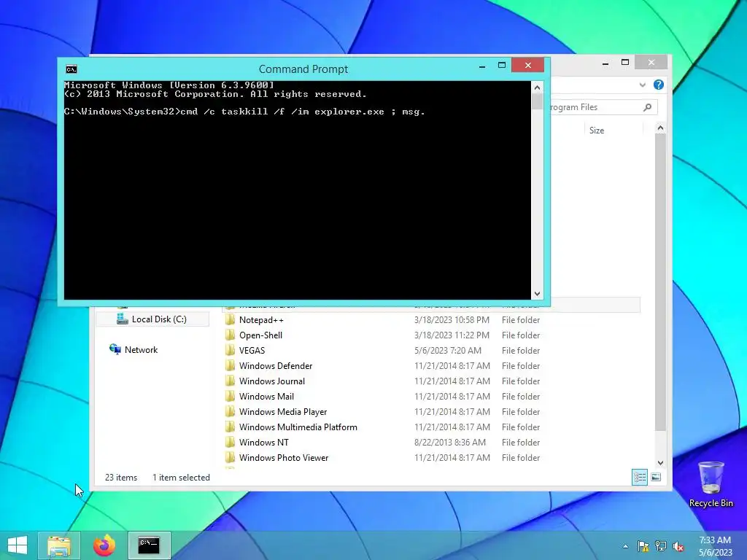Click the network tray icon

(661, 546)
